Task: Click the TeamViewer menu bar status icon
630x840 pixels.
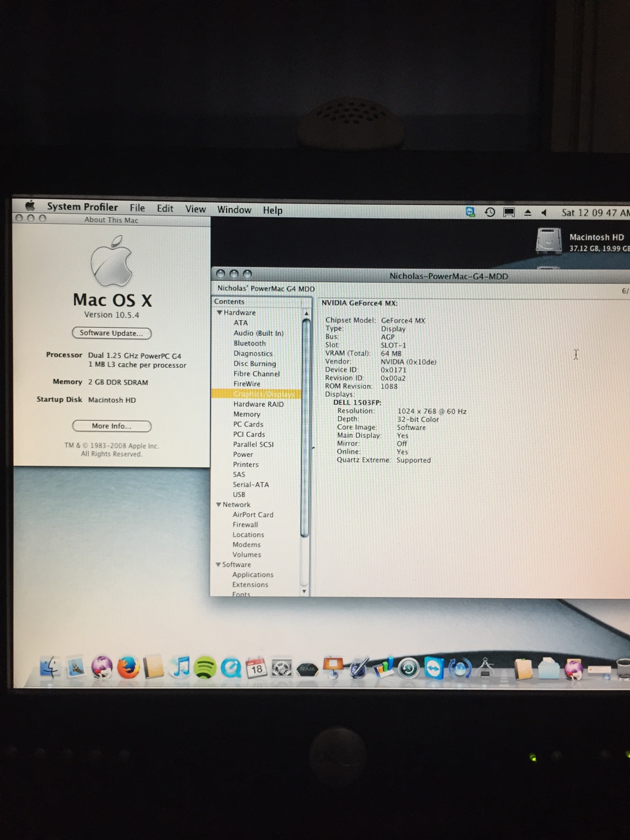Action: [x=470, y=212]
